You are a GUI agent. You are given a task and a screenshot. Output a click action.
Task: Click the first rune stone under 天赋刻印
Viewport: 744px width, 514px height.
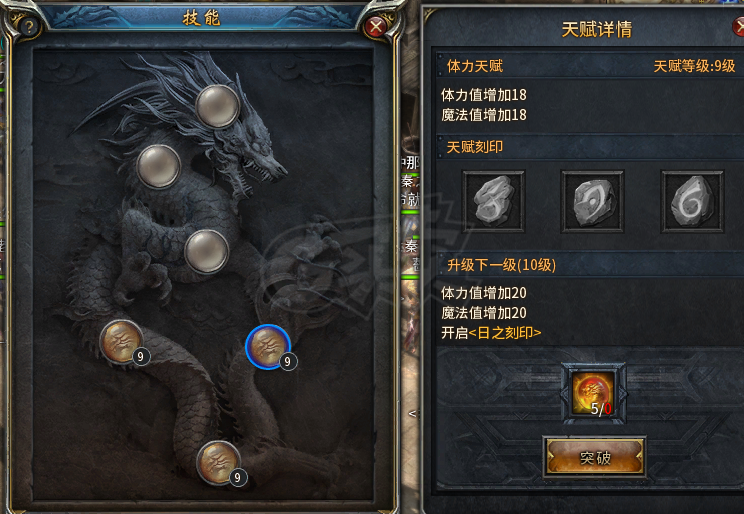pos(494,201)
